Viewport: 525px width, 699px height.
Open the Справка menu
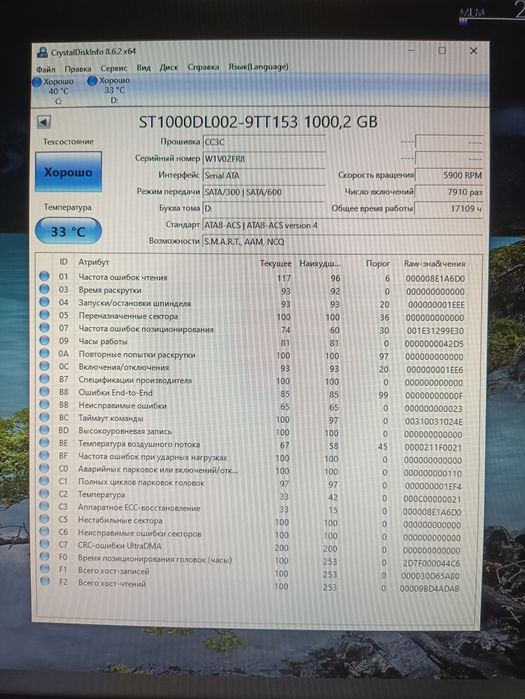click(x=203, y=67)
